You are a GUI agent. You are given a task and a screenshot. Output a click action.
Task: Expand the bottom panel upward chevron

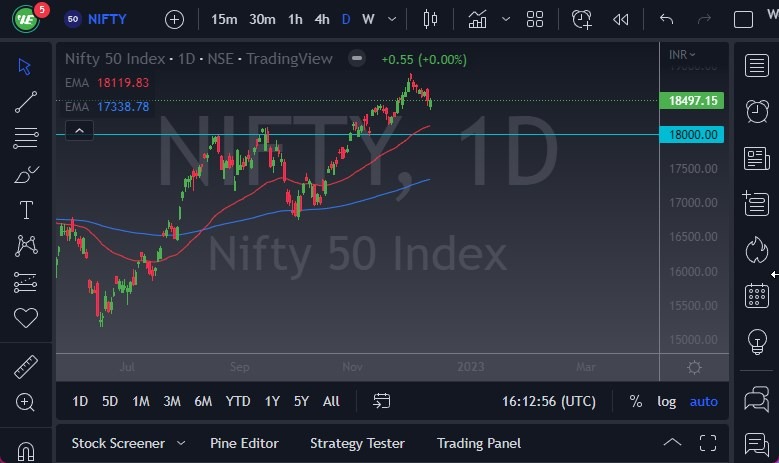pyautogui.click(x=672, y=442)
